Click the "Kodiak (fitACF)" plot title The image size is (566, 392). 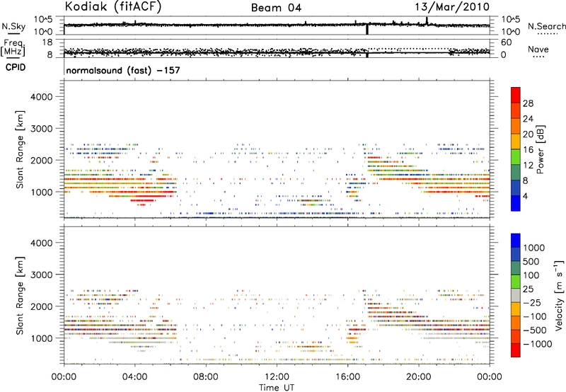pos(113,6)
